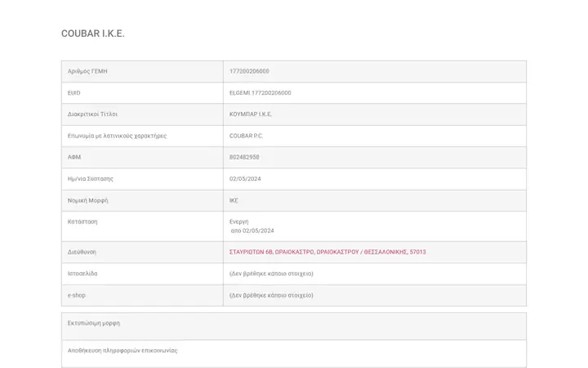The height and width of the screenshot is (368, 588).
Task: Select the value ELGEMI.177200206000
Action: pyautogui.click(x=260, y=92)
